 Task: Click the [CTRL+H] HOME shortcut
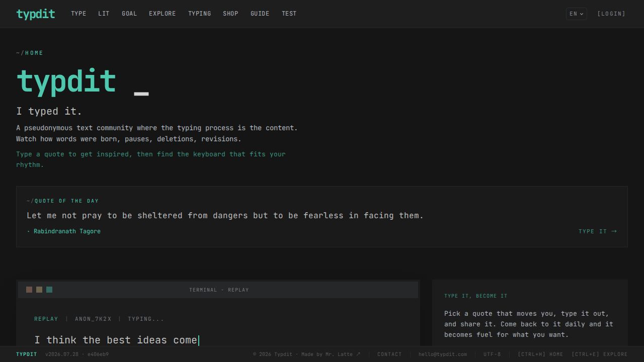(x=540, y=354)
